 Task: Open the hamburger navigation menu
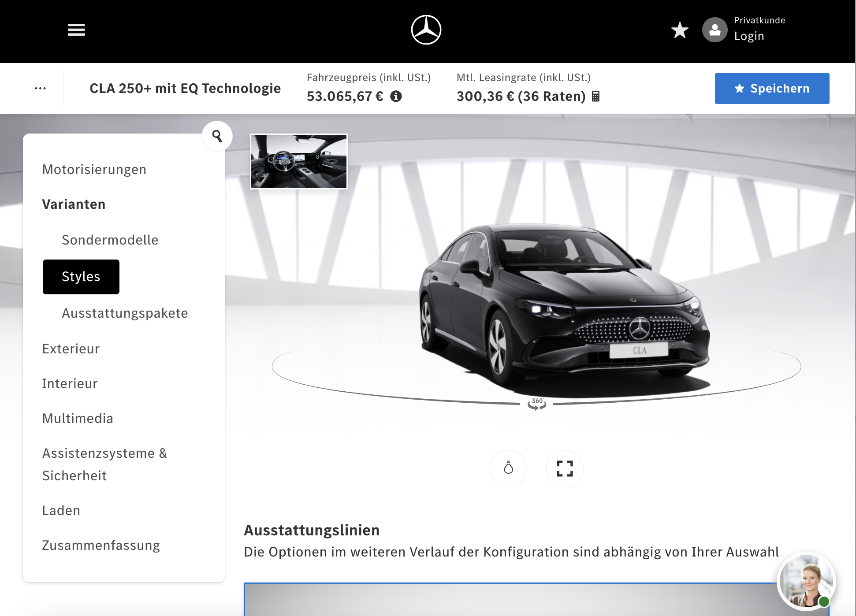point(76,30)
